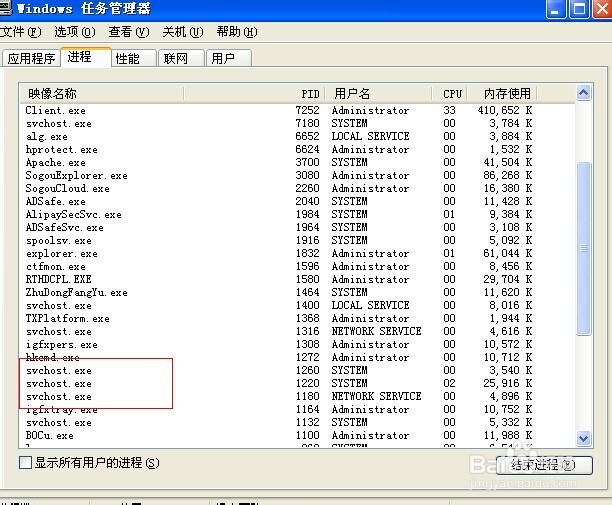This screenshot has width=612, height=505.
Task: Open the 关机(U) menu
Action: point(183,32)
